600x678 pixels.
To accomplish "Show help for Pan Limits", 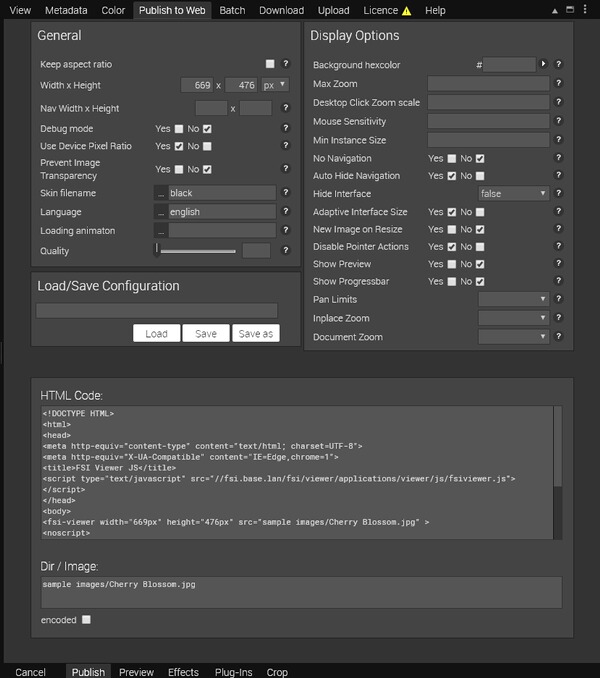I will tap(559, 298).
